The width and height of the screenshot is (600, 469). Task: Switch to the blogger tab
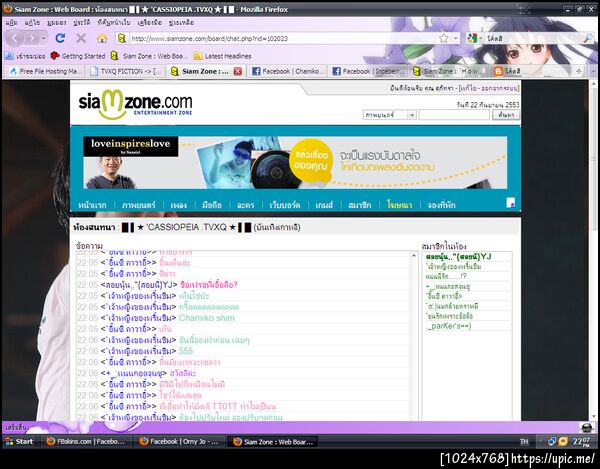click(530, 71)
